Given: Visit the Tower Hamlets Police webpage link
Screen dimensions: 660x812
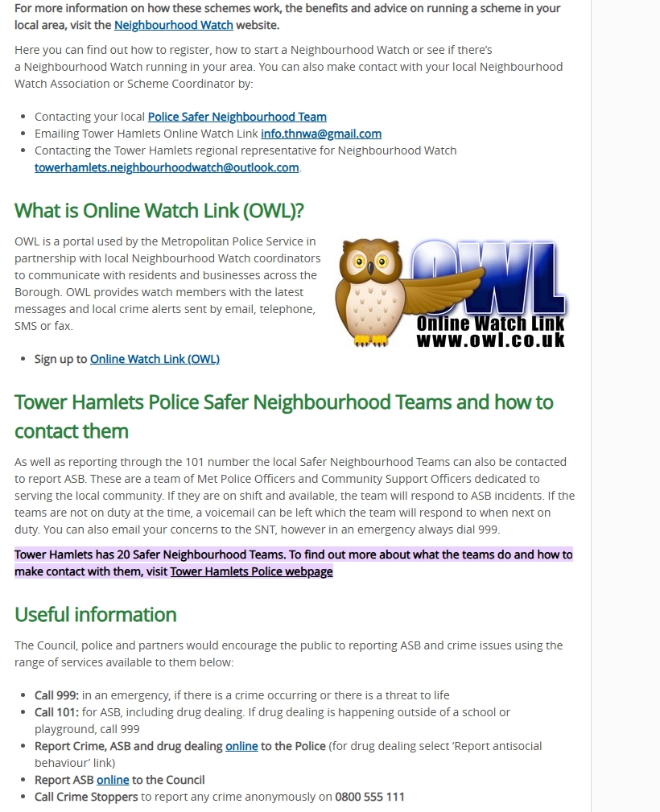Looking at the screenshot, I should [251, 571].
